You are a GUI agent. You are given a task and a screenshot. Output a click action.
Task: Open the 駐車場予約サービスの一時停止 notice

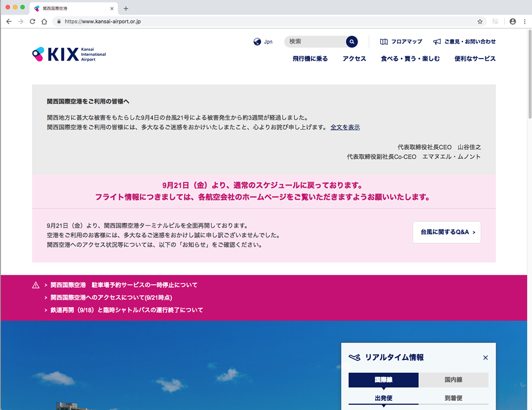(124, 285)
